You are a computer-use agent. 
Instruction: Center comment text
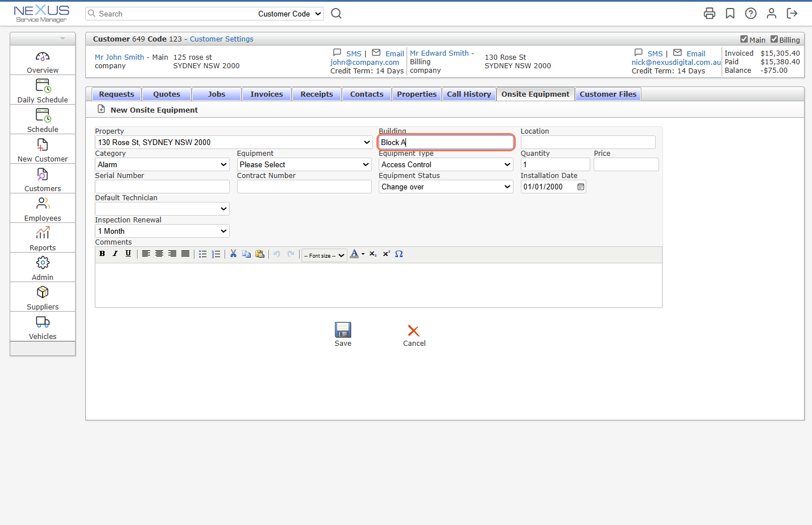point(159,254)
